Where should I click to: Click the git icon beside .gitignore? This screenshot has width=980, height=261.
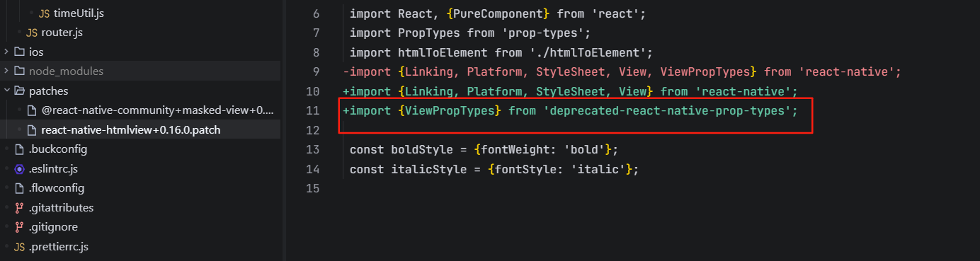tap(19, 227)
